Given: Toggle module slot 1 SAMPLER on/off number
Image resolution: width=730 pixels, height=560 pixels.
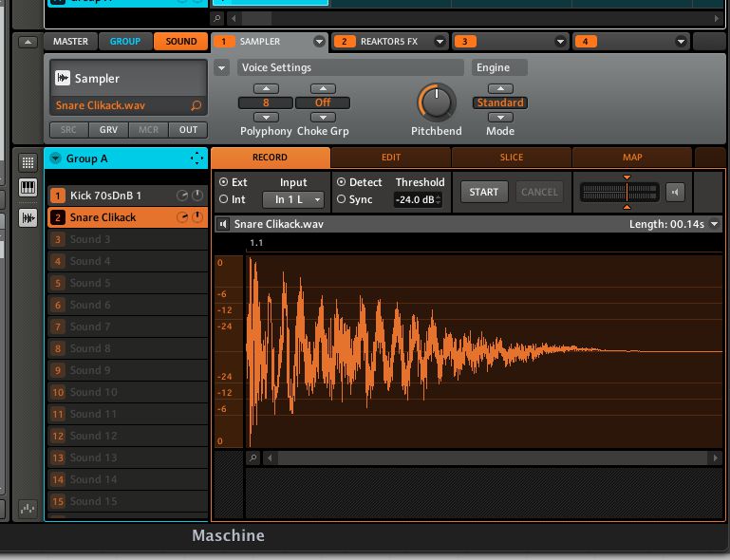Looking at the screenshot, I should click(223, 42).
